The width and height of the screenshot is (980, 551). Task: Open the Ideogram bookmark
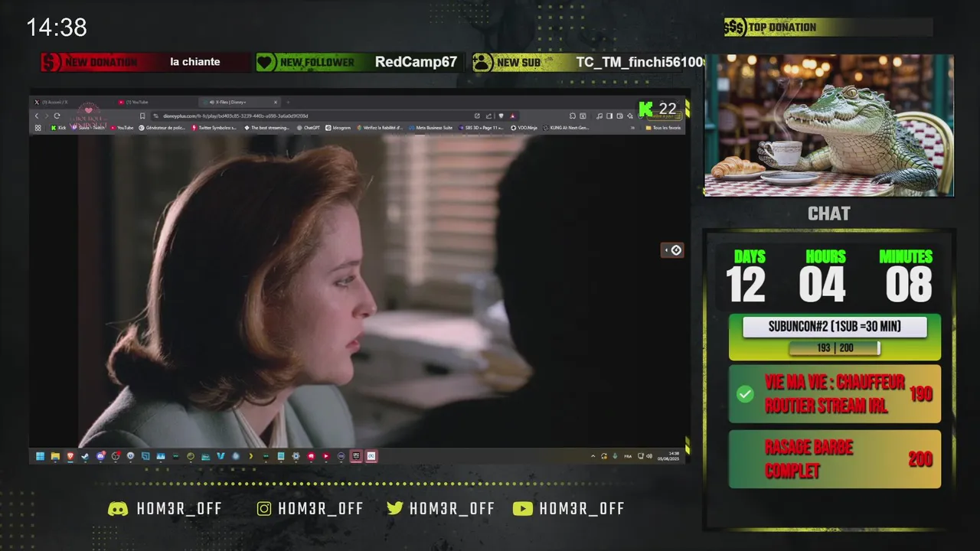tap(338, 128)
